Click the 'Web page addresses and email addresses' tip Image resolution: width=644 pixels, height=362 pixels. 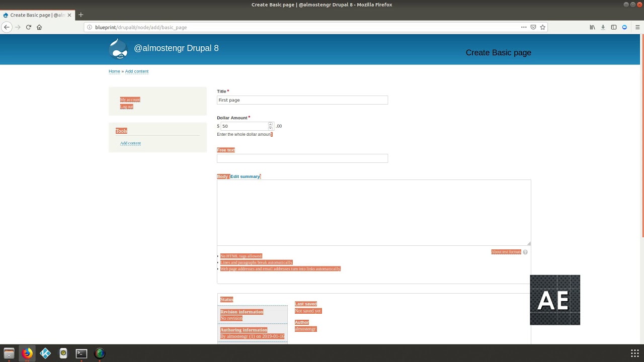pyautogui.click(x=280, y=269)
